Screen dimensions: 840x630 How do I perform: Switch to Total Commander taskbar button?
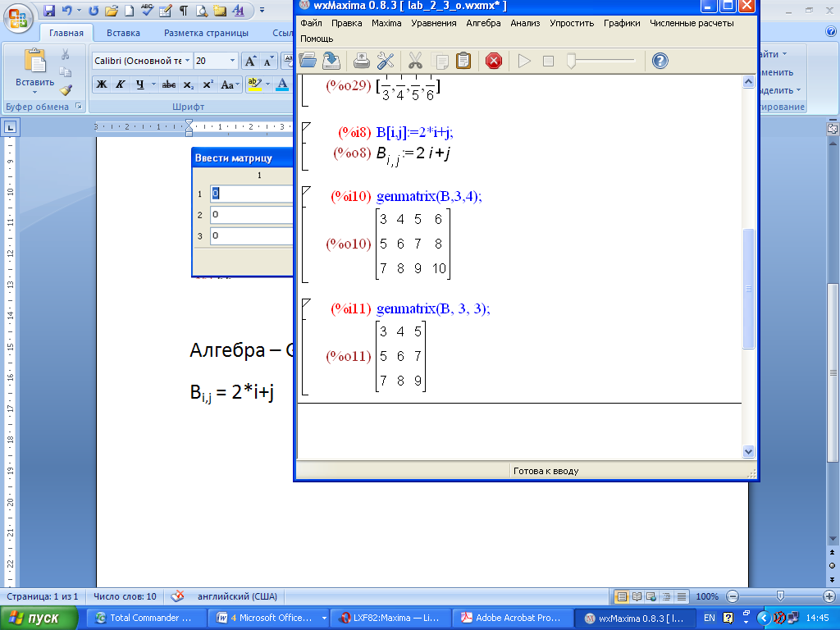coord(146,618)
